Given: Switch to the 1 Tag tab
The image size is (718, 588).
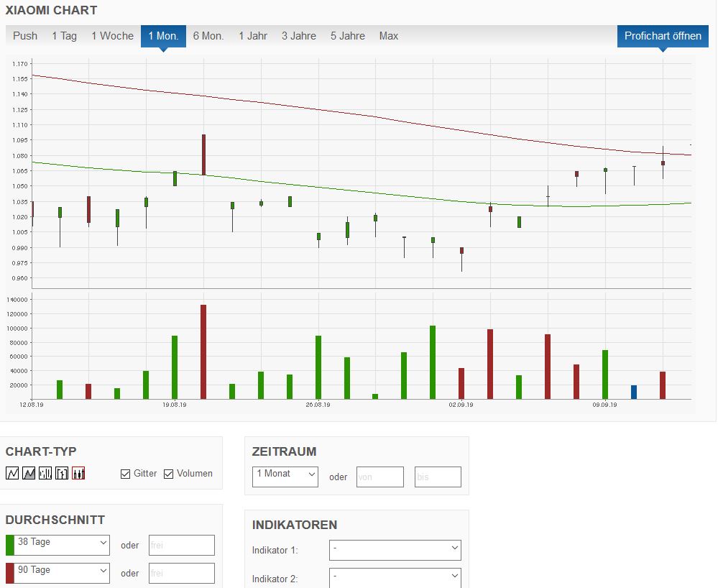Looking at the screenshot, I should [x=64, y=36].
